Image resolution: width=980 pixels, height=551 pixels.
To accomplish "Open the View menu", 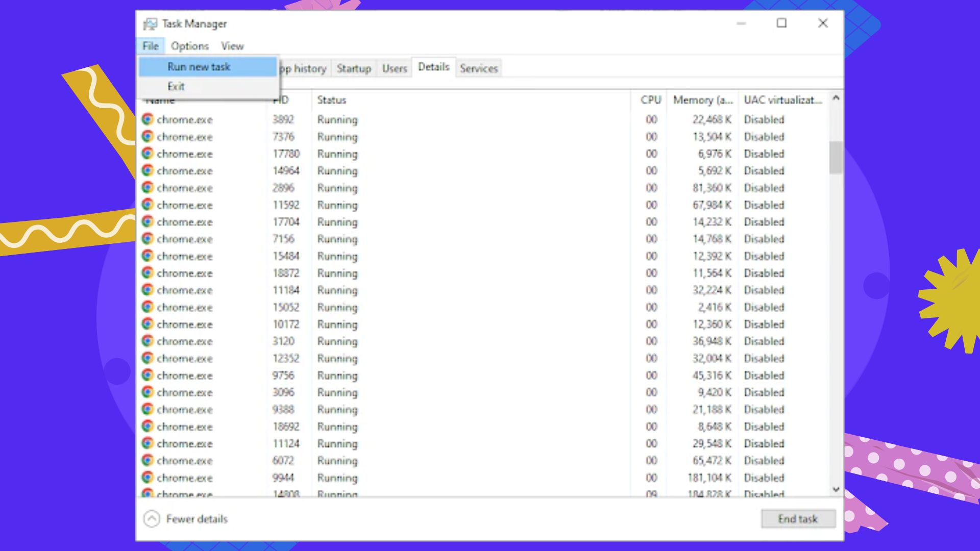I will click(x=232, y=46).
